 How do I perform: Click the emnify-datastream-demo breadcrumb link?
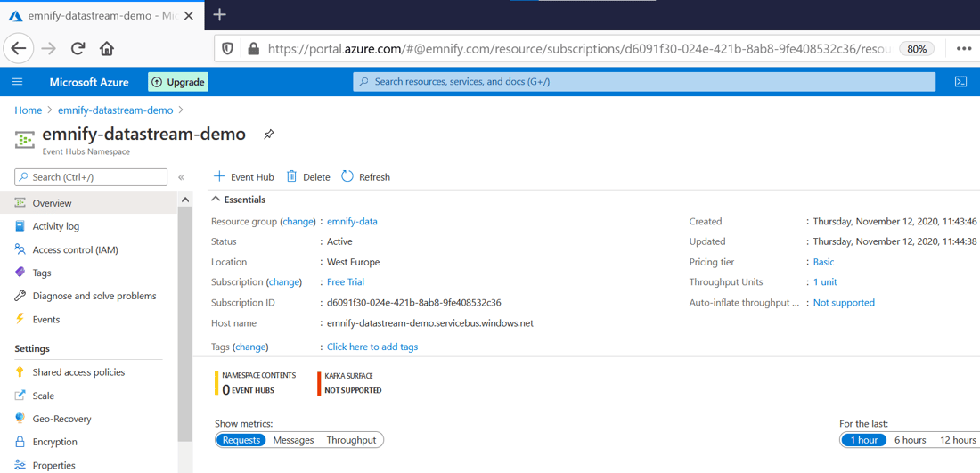tap(116, 110)
